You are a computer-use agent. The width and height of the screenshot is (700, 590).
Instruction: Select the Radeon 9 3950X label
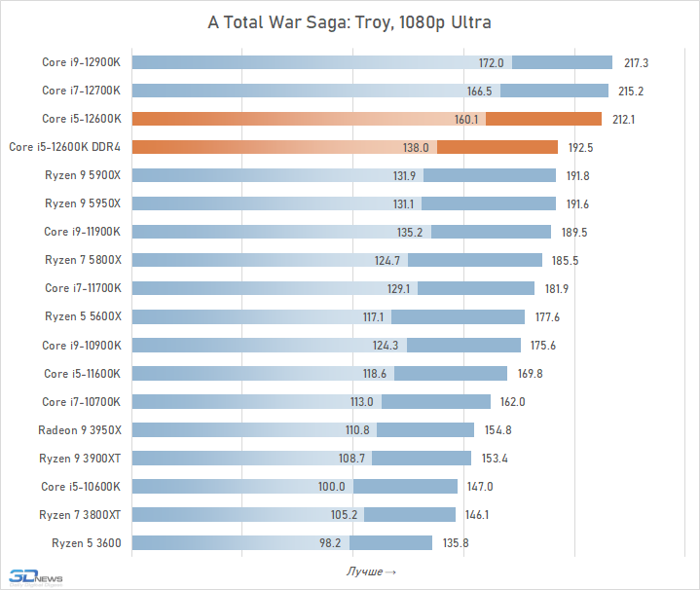click(80, 429)
